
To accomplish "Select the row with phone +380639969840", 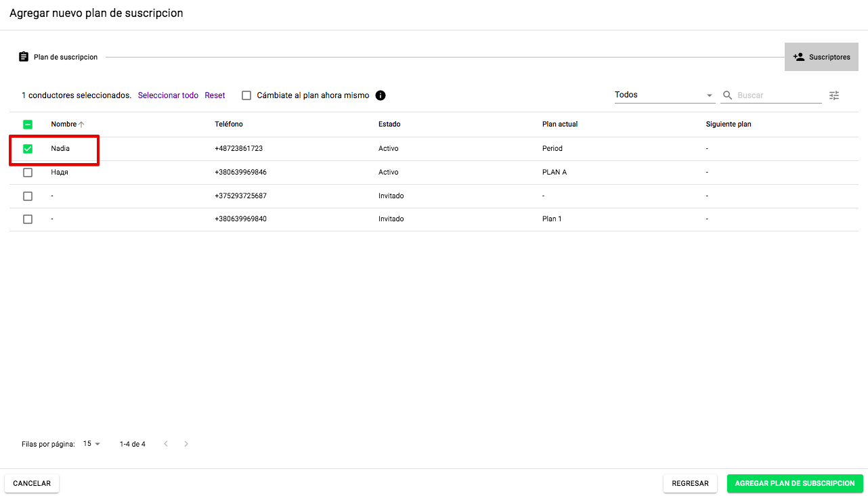I will tap(28, 219).
